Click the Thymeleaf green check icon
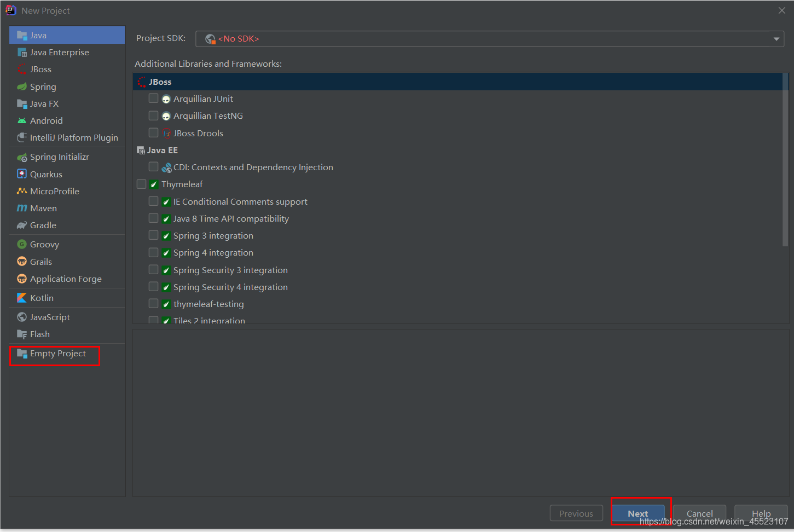794x532 pixels. coord(154,184)
